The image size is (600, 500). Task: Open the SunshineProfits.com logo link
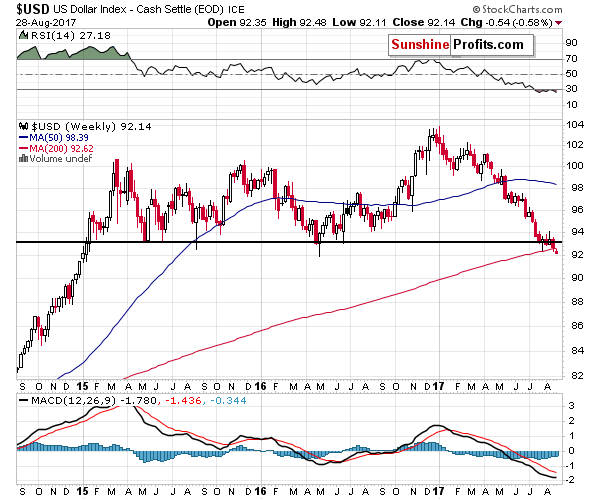click(461, 45)
